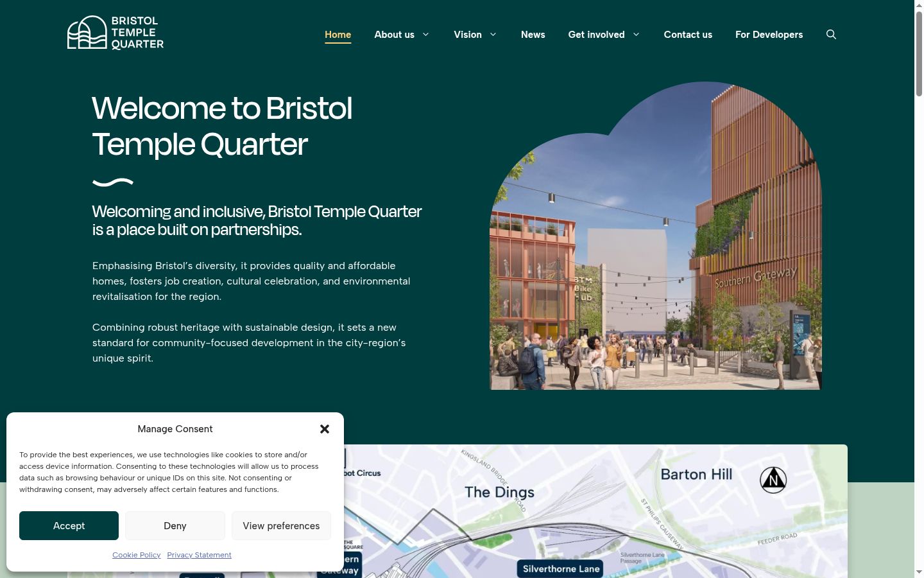
Task: Navigate to the News page
Action: pos(533,35)
